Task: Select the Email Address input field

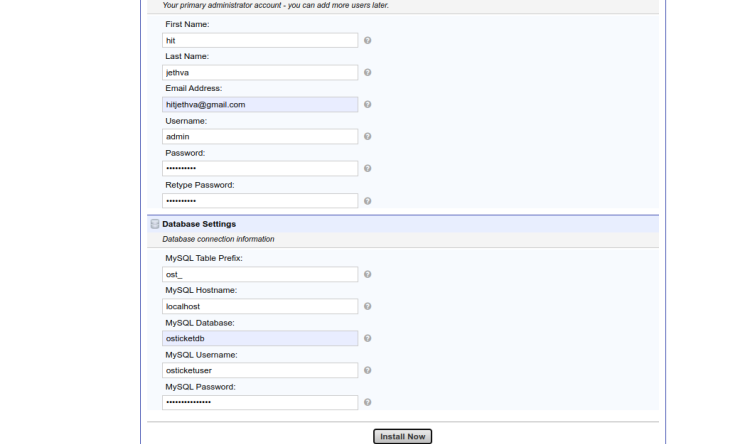Action: 260,105
